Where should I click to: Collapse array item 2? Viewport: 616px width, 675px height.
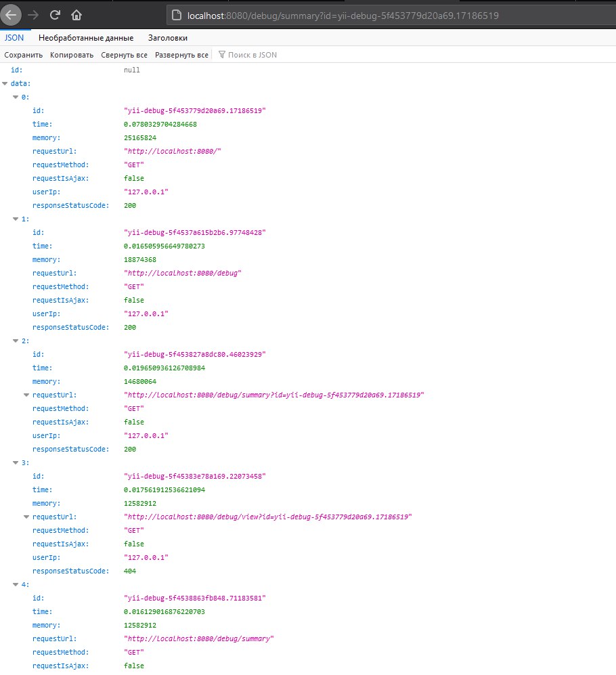tap(16, 341)
